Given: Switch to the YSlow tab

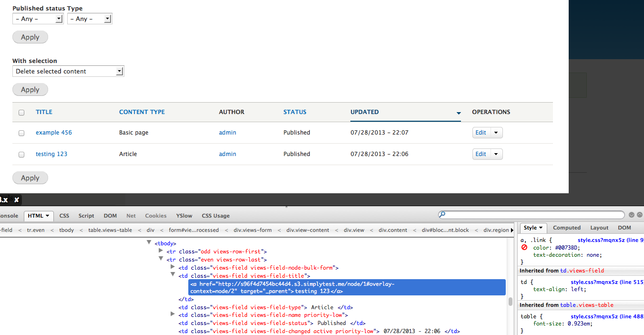Looking at the screenshot, I should (184, 215).
